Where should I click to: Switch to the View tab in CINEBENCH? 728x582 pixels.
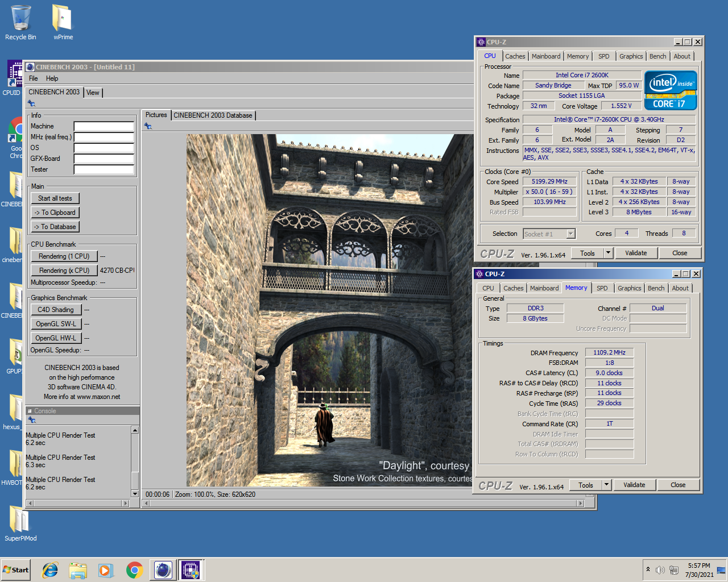coord(93,93)
